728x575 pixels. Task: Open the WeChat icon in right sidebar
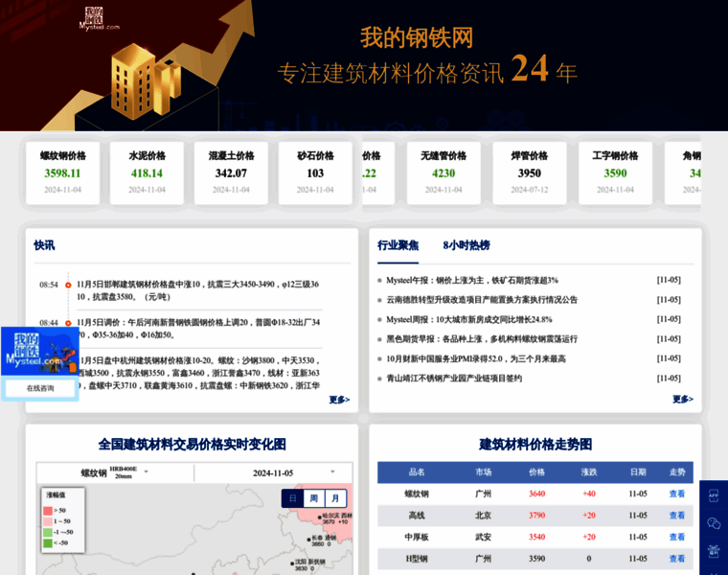click(x=714, y=523)
